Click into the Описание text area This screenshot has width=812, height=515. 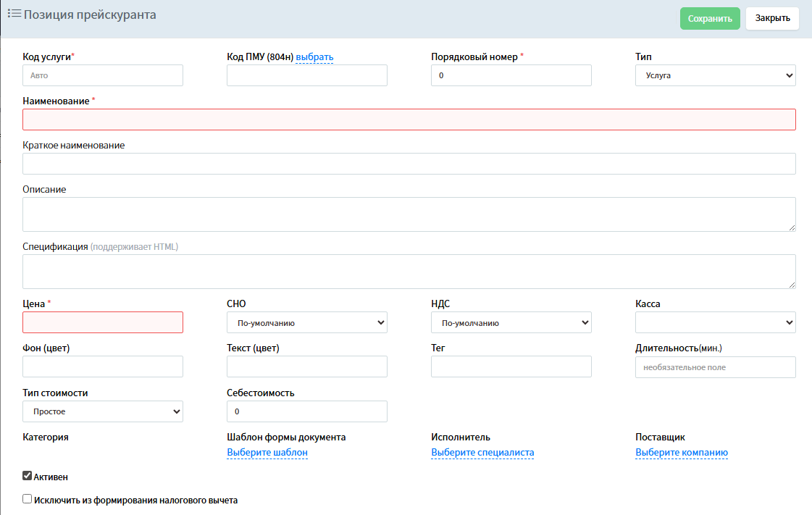409,214
